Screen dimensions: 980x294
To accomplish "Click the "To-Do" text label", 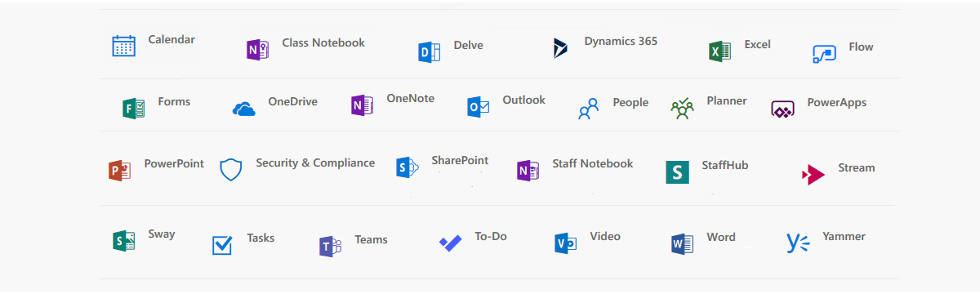I will click(x=491, y=236).
